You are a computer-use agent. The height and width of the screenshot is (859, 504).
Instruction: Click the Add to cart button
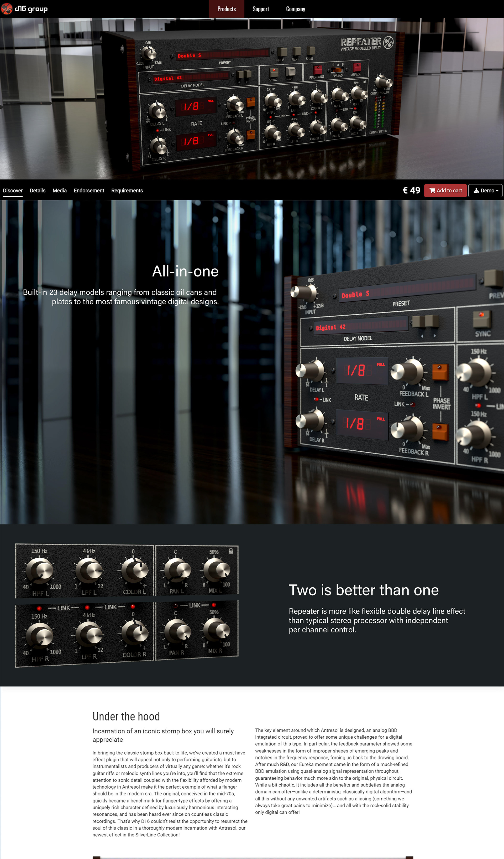tap(445, 191)
